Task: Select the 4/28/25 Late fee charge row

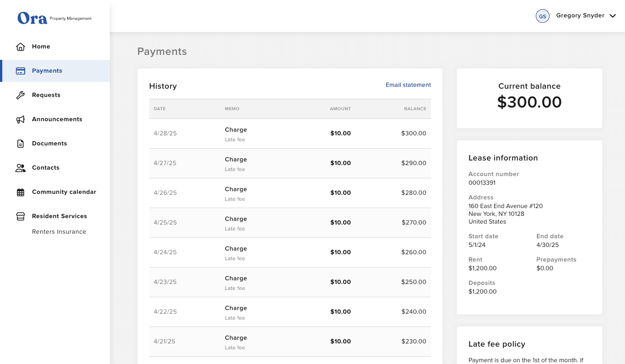Action: [x=290, y=133]
